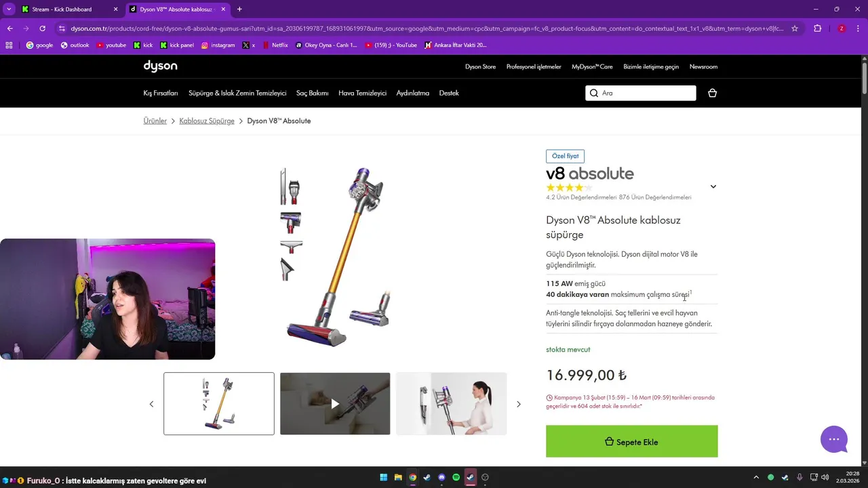This screenshot has height=488, width=868.
Task: Select the text 'stokta mevcut'
Action: (x=568, y=349)
